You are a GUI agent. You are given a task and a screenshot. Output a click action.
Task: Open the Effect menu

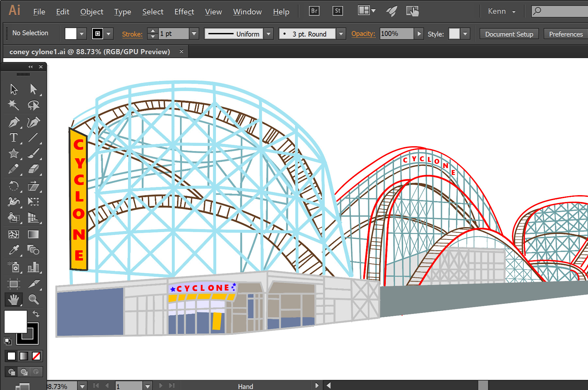tap(184, 12)
